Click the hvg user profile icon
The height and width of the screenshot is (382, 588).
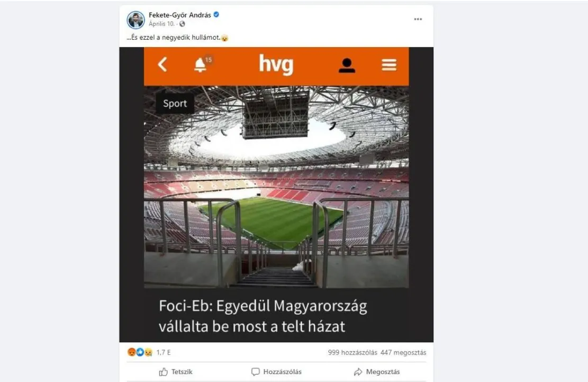pyautogui.click(x=347, y=65)
